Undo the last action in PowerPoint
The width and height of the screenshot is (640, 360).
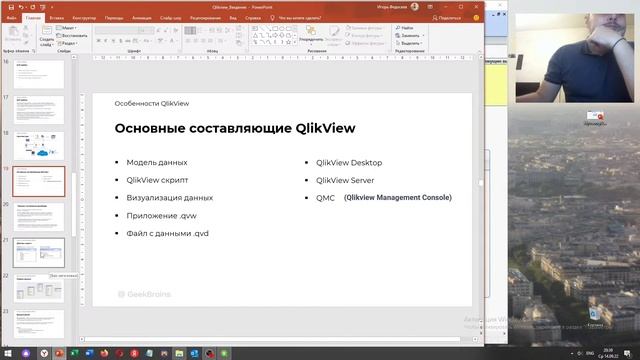(x=20, y=7)
